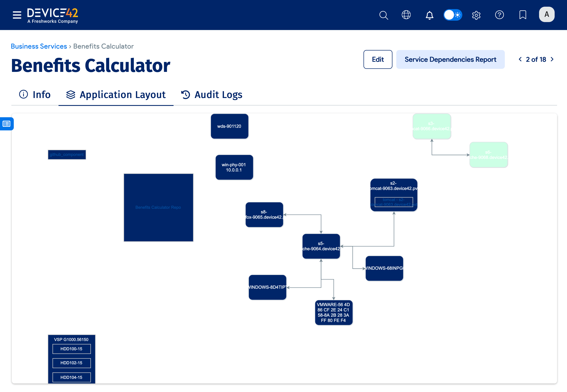The height and width of the screenshot is (392, 567).
Task: Switch to the Info tab
Action: pos(35,95)
